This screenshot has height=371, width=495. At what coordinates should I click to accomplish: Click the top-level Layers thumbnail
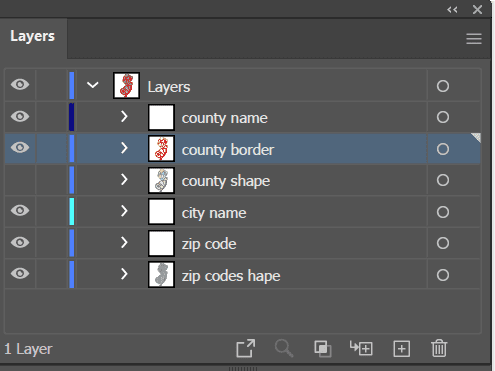click(126, 86)
